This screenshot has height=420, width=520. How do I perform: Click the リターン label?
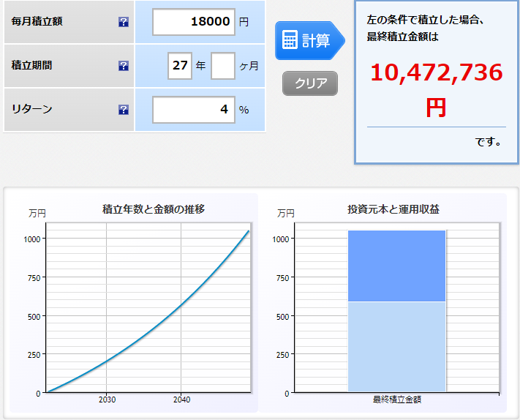point(32,109)
